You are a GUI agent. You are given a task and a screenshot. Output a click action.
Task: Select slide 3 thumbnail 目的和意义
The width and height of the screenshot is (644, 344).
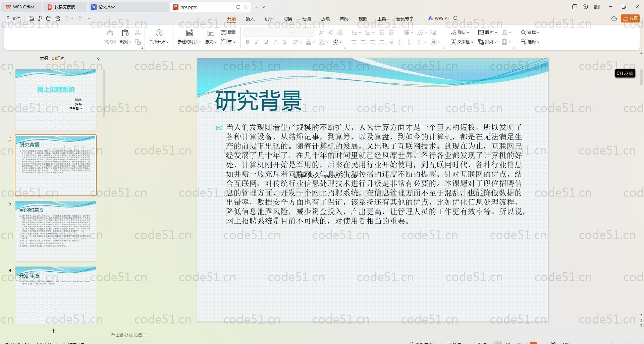[56, 231]
